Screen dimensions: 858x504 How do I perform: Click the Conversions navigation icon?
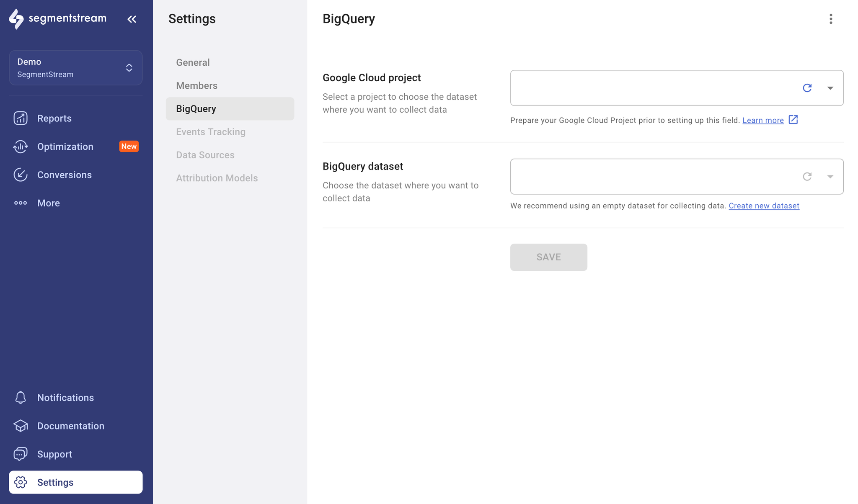[x=20, y=174]
